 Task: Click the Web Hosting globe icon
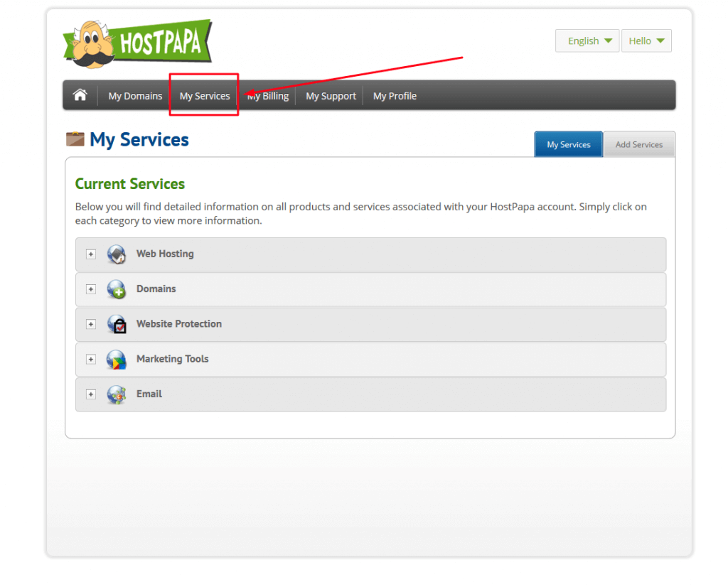point(117,254)
